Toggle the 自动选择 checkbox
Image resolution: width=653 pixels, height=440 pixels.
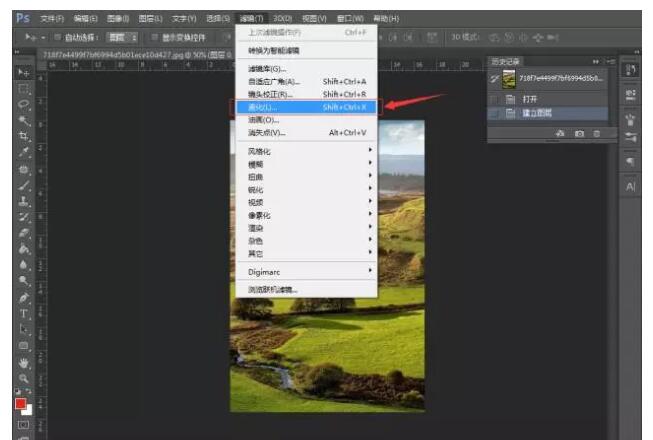(57, 37)
